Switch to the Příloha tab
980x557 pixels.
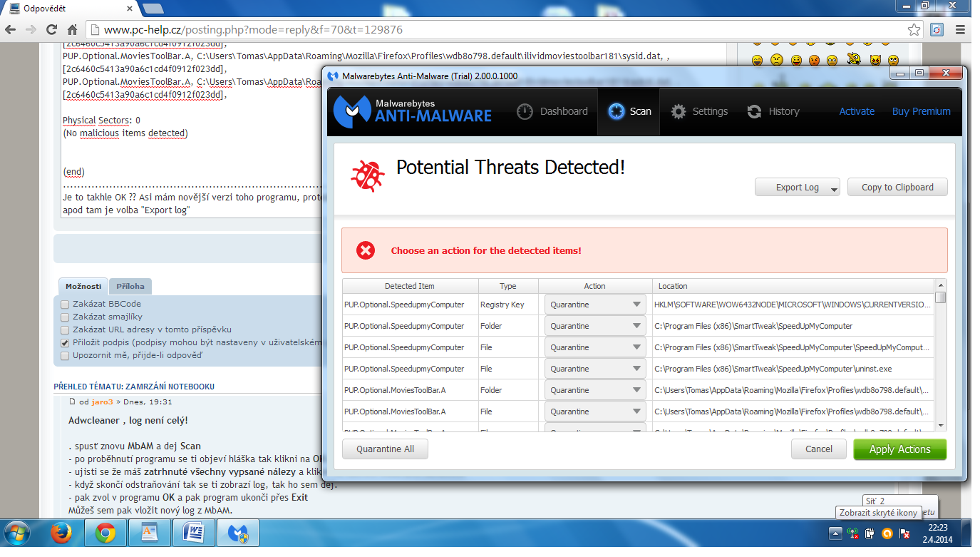[x=130, y=286]
